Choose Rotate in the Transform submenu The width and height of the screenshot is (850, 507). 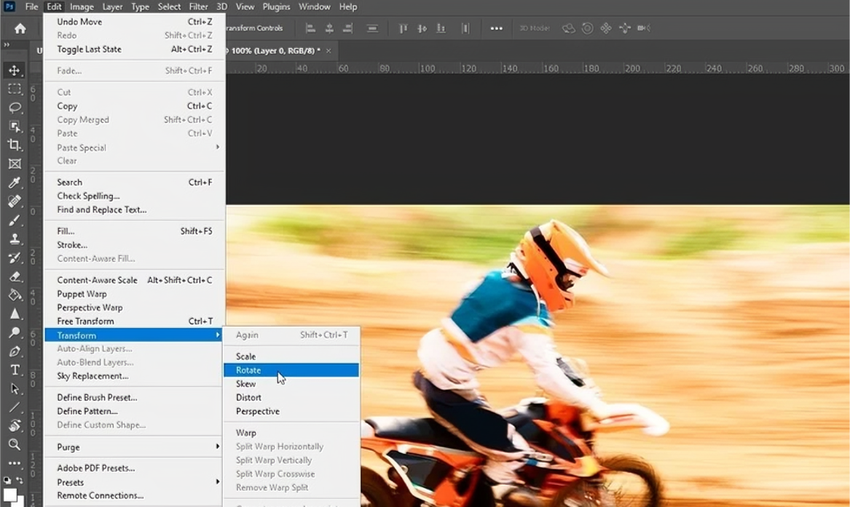(x=291, y=370)
